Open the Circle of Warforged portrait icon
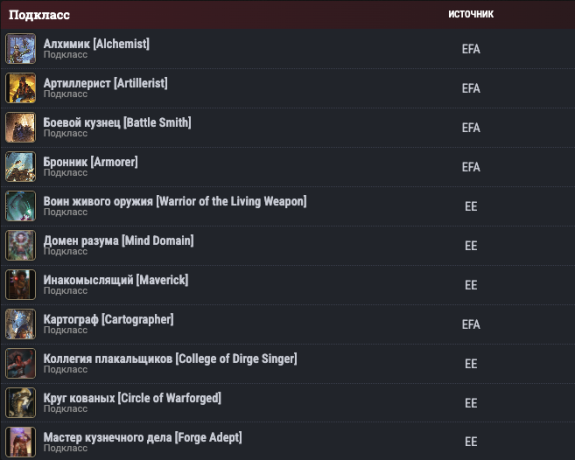Viewport: 575px width, 460px height. pyautogui.click(x=21, y=403)
